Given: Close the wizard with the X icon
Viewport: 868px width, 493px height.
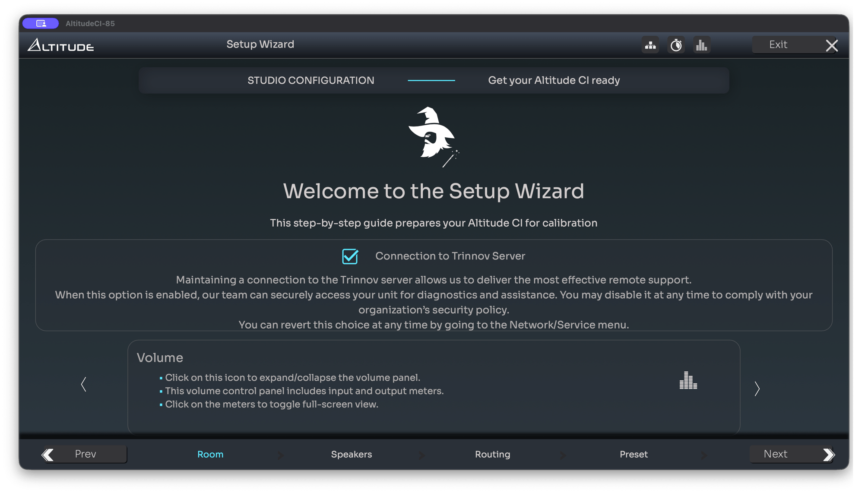Looking at the screenshot, I should [832, 45].
